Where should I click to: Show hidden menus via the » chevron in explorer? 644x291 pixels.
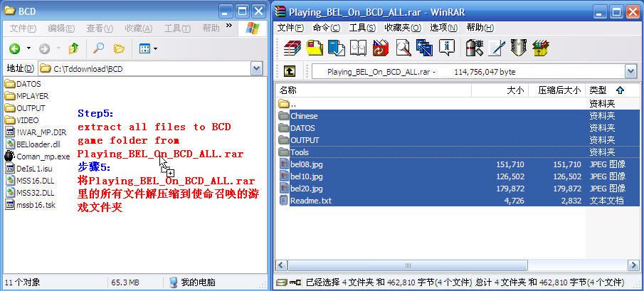pyautogui.click(x=228, y=26)
